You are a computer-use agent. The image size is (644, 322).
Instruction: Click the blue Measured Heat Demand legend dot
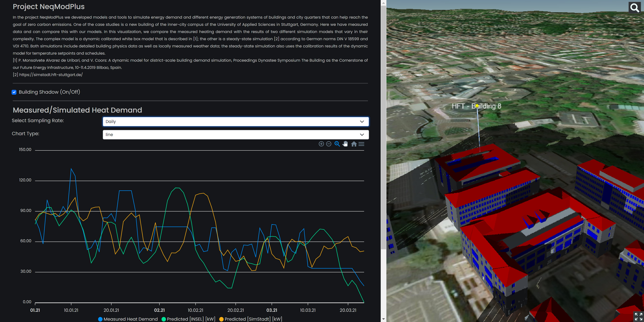tap(100, 319)
